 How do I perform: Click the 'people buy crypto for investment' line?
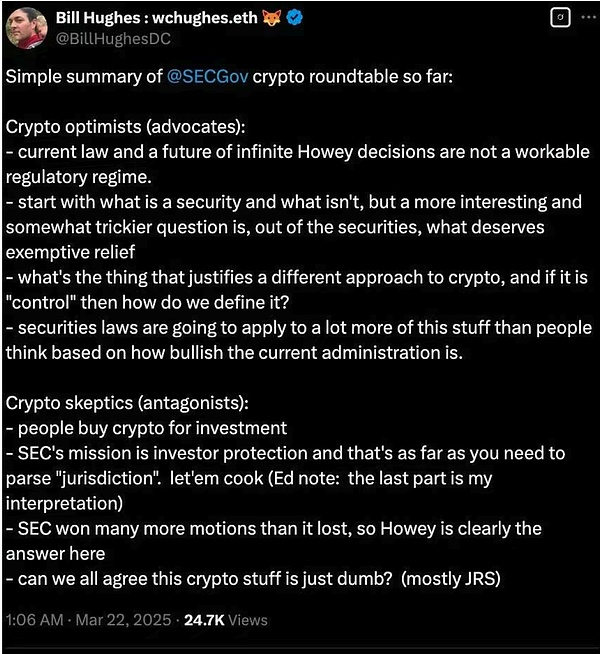point(150,428)
